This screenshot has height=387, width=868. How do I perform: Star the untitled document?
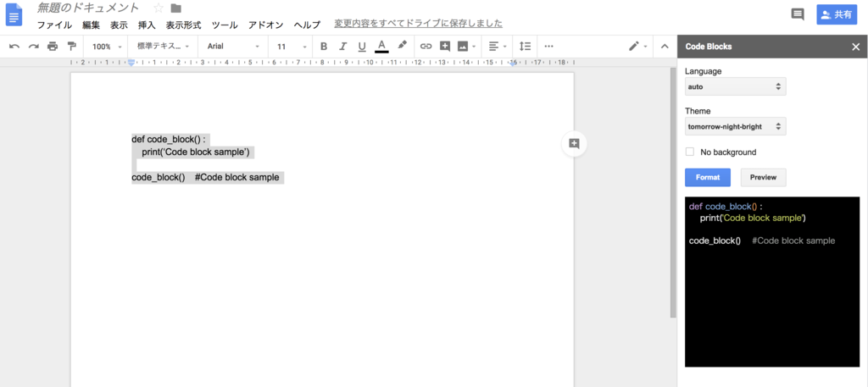click(159, 8)
